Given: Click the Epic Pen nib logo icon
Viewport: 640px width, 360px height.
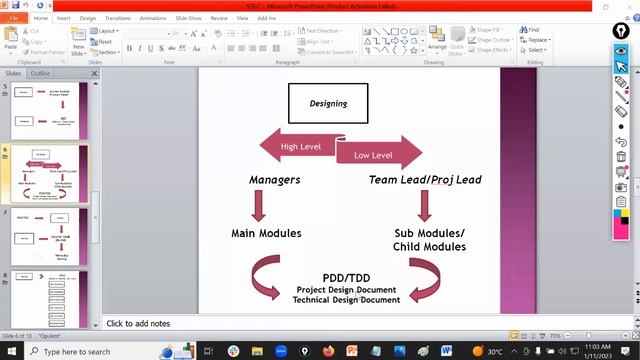Looking at the screenshot, I should [x=621, y=31].
